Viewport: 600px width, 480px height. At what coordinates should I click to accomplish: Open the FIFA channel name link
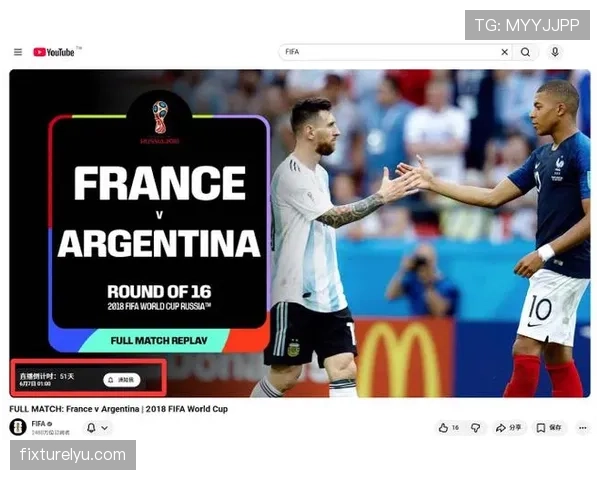(x=38, y=423)
